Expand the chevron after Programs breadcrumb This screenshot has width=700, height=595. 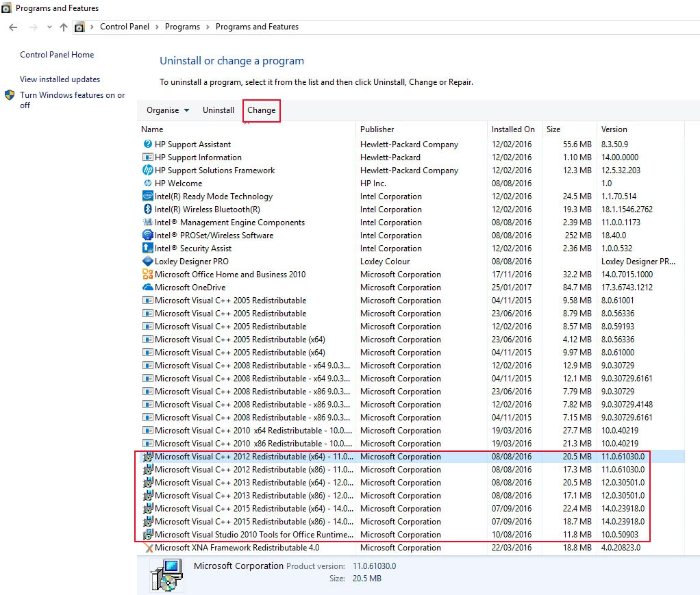[208, 27]
